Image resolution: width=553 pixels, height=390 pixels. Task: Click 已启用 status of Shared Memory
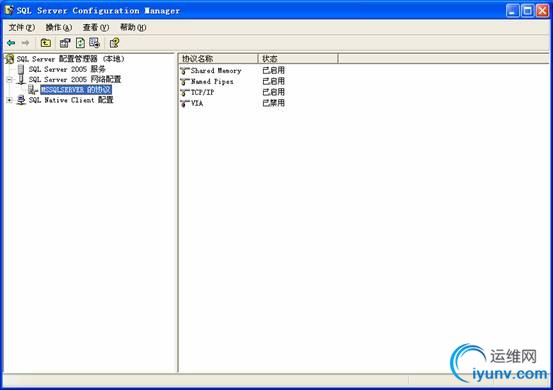273,71
